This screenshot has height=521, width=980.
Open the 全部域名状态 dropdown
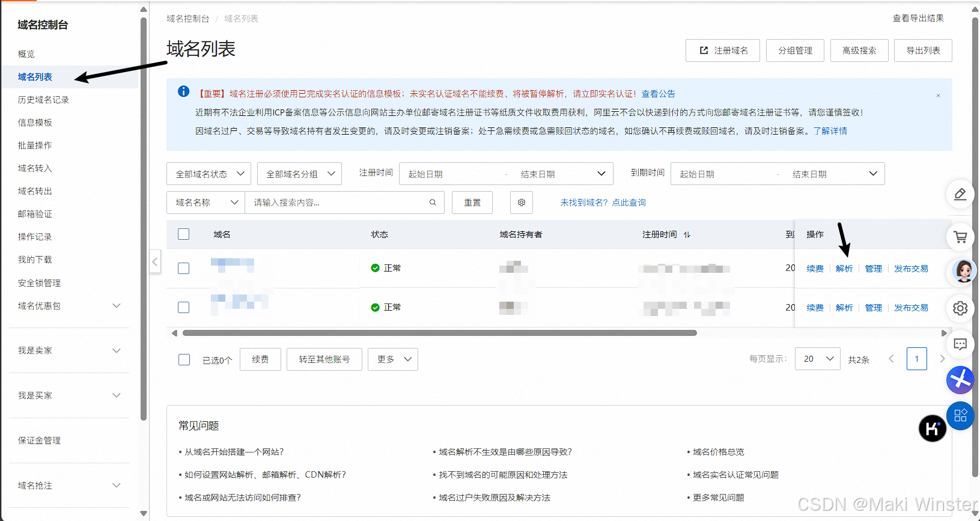click(208, 174)
